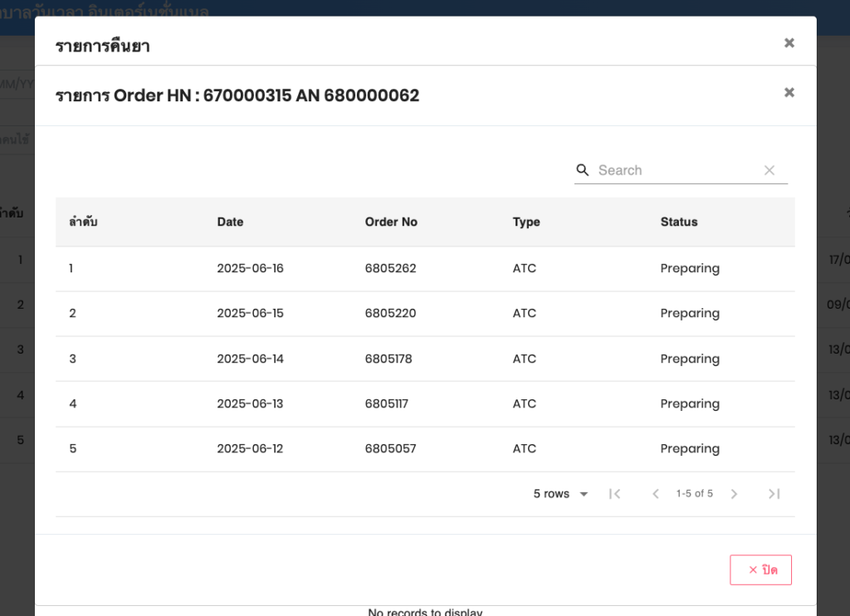Click the search magnifier icon
This screenshot has height=616, width=850.
coord(583,170)
